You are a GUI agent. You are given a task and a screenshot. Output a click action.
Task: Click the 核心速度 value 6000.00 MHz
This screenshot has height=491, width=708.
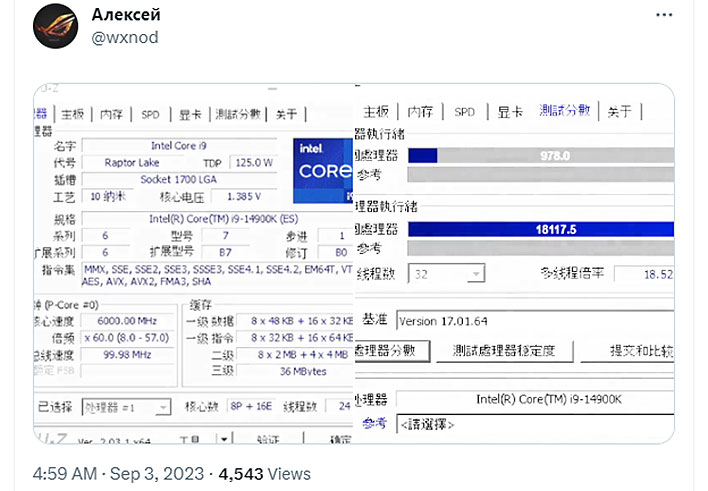point(127,321)
